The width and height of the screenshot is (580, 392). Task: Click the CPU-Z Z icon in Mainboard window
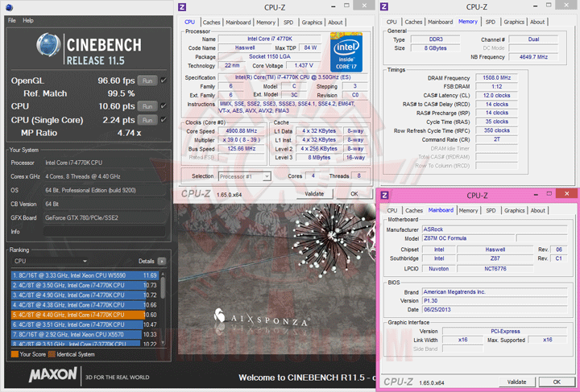(x=385, y=195)
